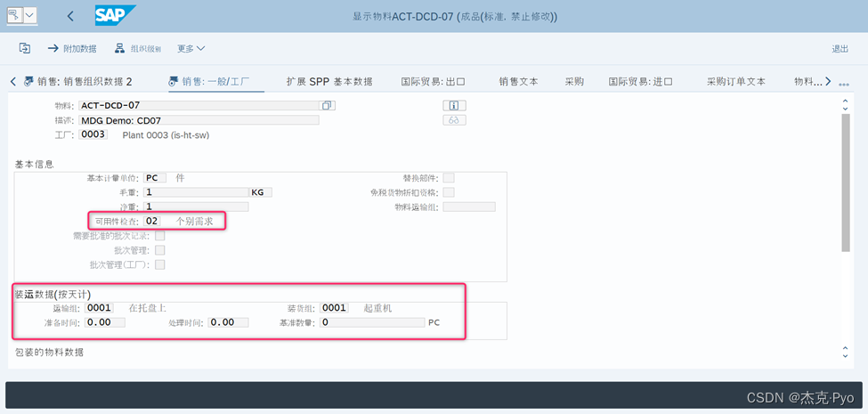Open the tab overflow list ellipsis
The height and width of the screenshot is (414, 868).
tap(844, 84)
